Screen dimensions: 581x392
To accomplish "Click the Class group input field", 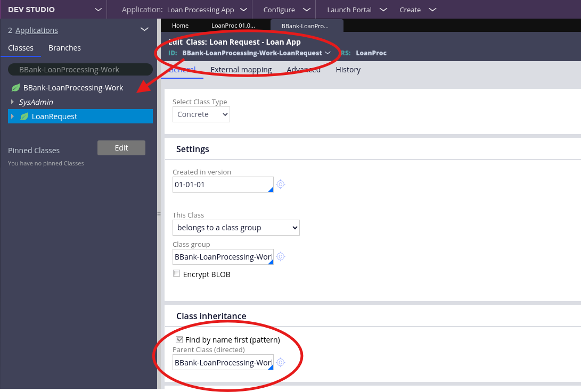I will 223,257.
